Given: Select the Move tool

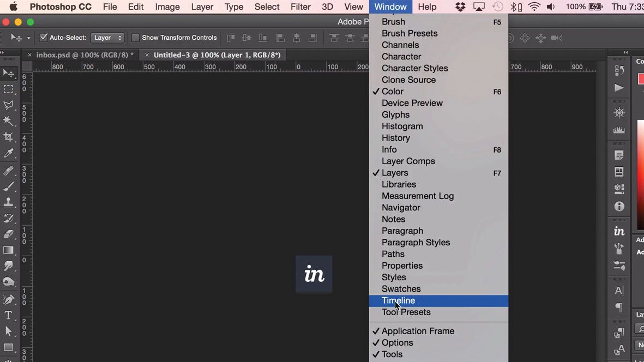Looking at the screenshot, I should pyautogui.click(x=8, y=74).
